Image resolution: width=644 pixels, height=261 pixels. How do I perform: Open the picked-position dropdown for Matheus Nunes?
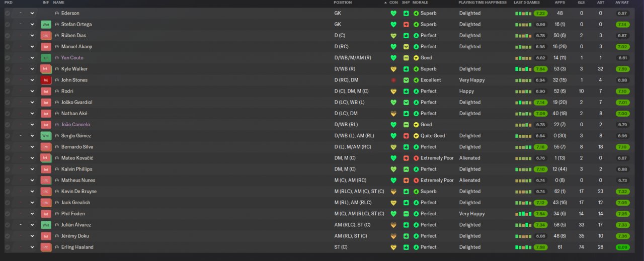32,180
